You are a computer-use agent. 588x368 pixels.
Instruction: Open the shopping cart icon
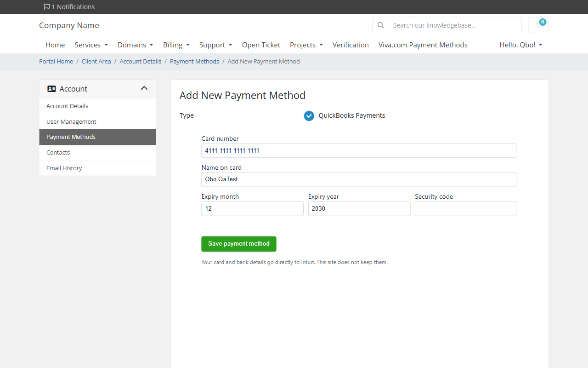[538, 25]
